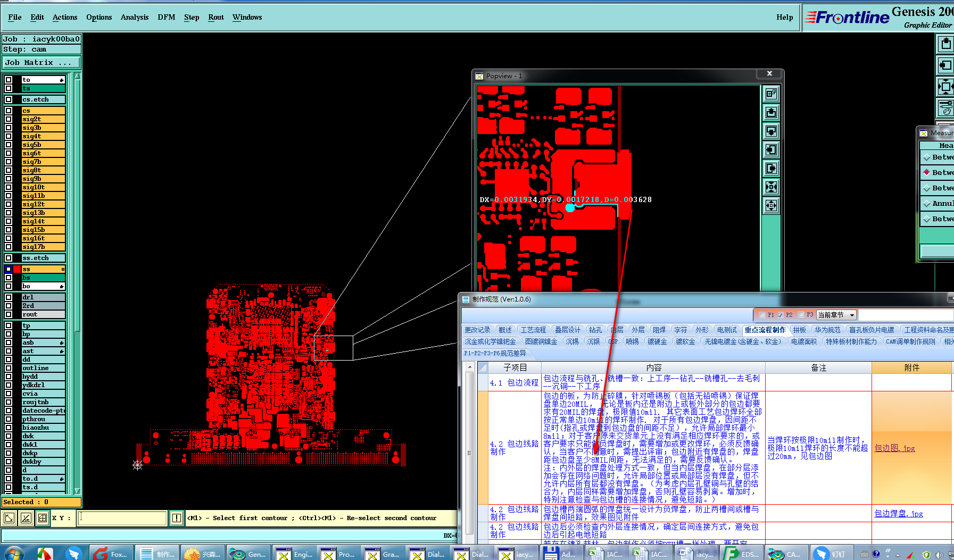Viewport: 954px width, 560px height.
Task: Untick the P2 checkbox
Action: [x=781, y=315]
